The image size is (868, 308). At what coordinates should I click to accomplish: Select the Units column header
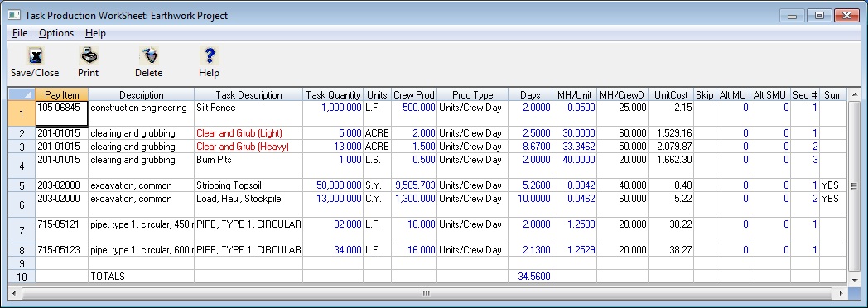378,95
